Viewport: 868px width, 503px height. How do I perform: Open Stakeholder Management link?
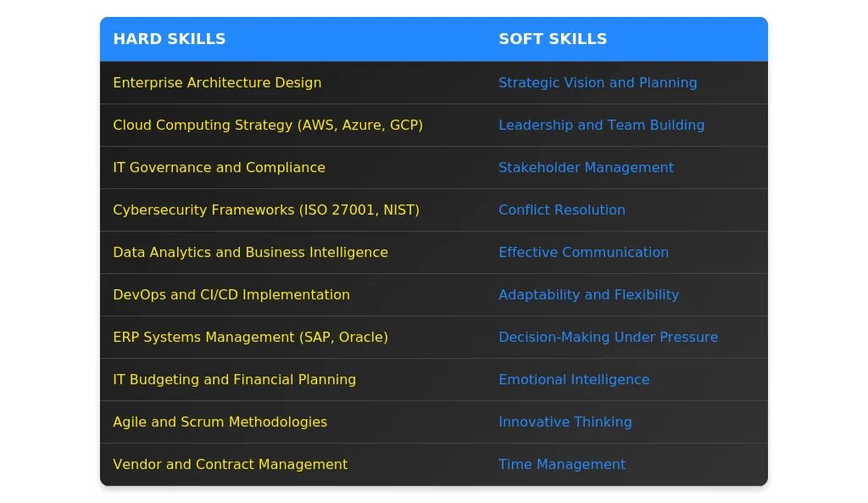[x=587, y=167]
